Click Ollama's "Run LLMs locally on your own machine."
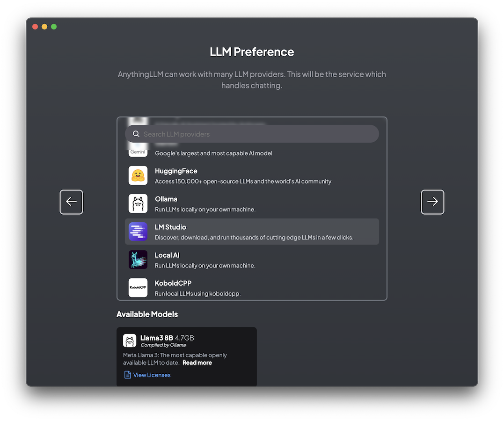The height and width of the screenshot is (421, 504). (x=205, y=209)
